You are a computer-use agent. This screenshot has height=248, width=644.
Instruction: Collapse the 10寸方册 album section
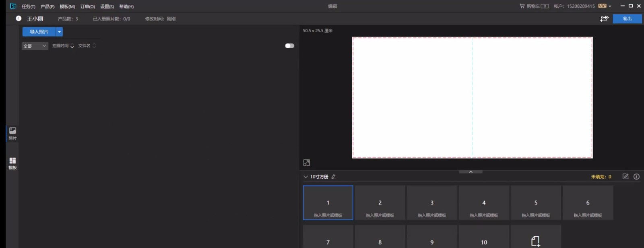(305, 177)
